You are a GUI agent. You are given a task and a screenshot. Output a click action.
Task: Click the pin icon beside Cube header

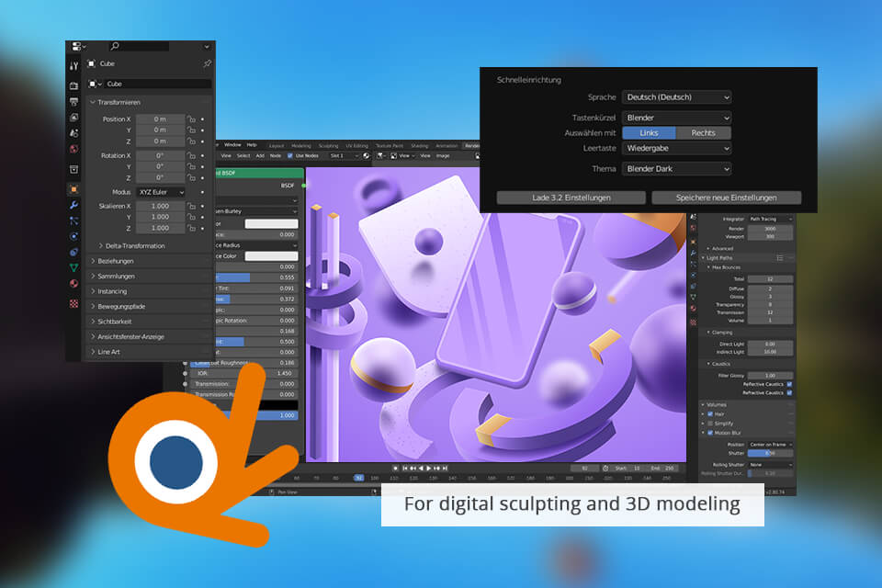207,63
